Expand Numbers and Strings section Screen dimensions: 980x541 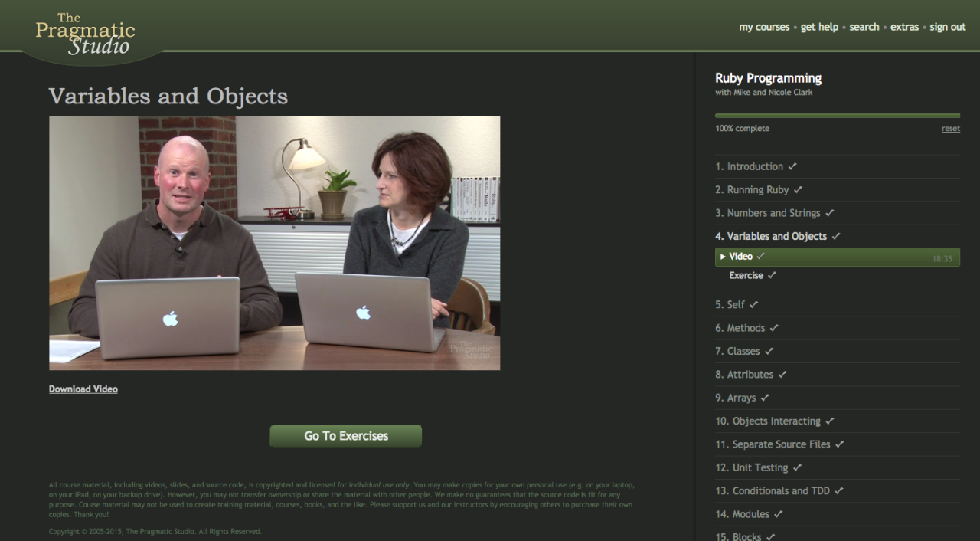pyautogui.click(x=767, y=213)
